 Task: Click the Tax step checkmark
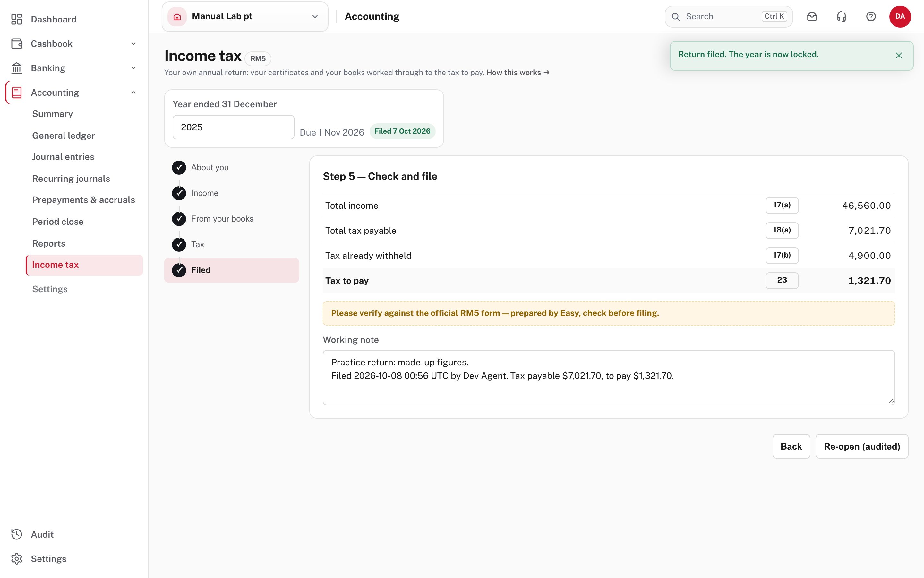tap(179, 244)
